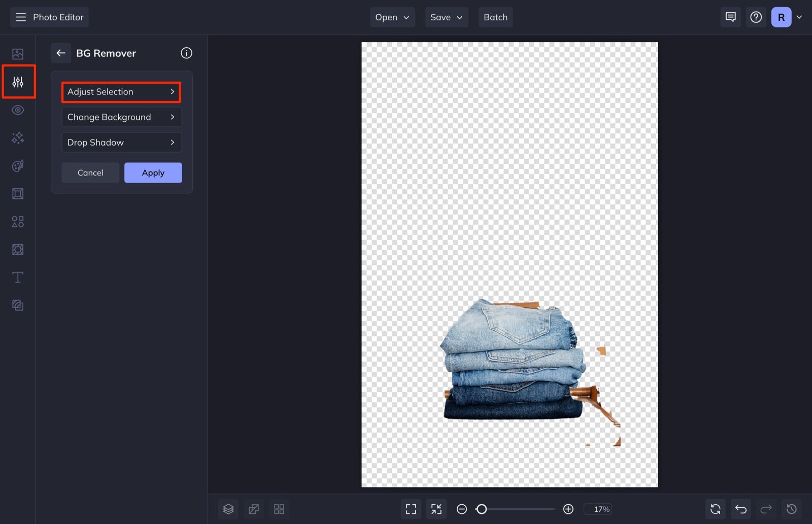Click the feedback comment icon in top bar
This screenshot has width=812, height=524.
click(x=730, y=17)
